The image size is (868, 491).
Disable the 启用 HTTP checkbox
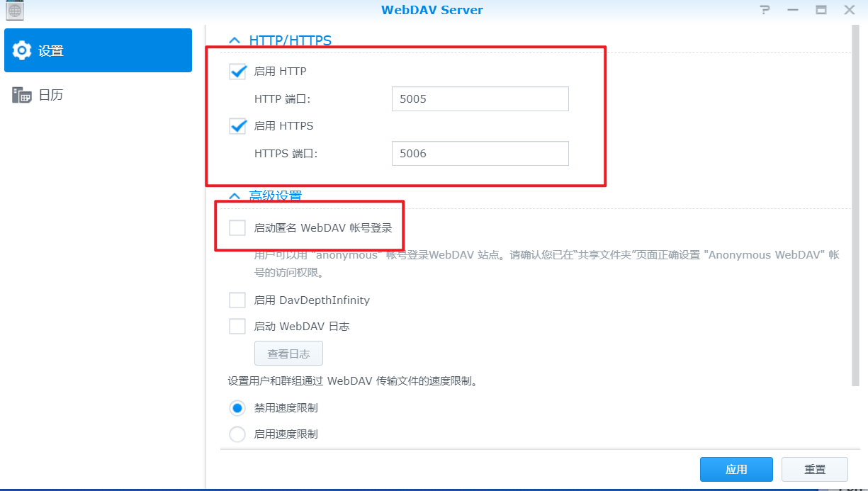pyautogui.click(x=237, y=71)
